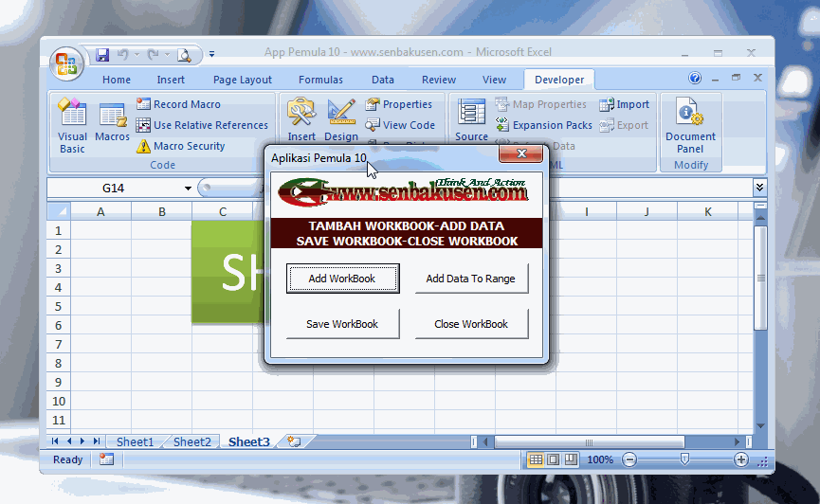Click the zoom in plus button
Viewport: 820px width, 504px height.
click(740, 460)
